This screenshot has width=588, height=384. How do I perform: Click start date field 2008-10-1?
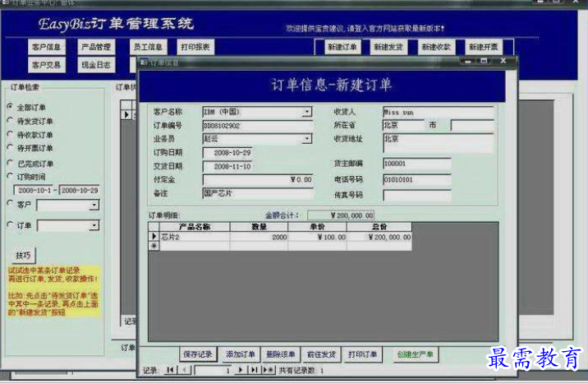point(34,190)
